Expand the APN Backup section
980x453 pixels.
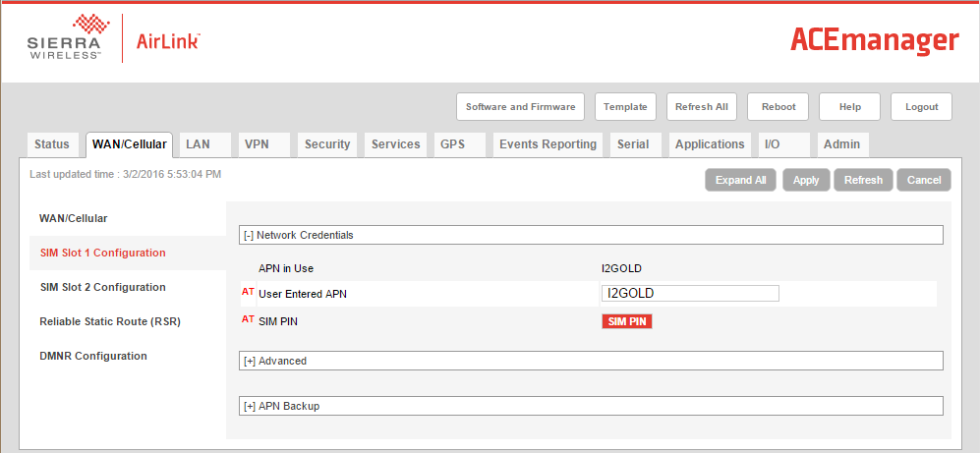click(592, 406)
